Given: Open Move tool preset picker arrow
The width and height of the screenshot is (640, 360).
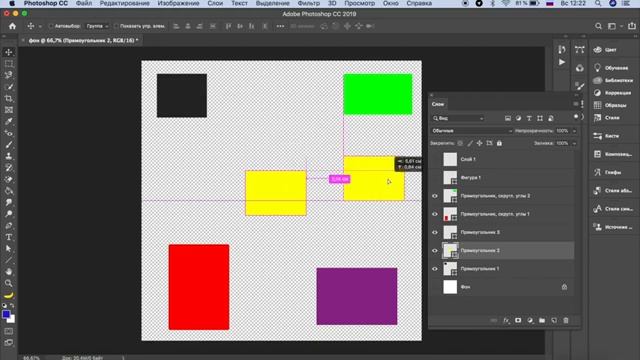Looking at the screenshot, I should point(40,26).
